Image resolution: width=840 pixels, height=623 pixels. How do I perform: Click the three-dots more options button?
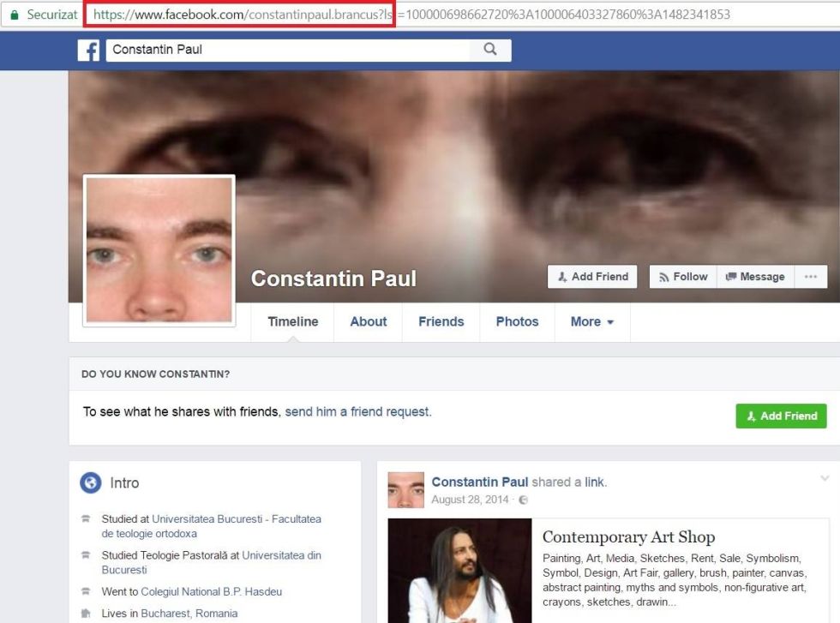[x=811, y=277]
